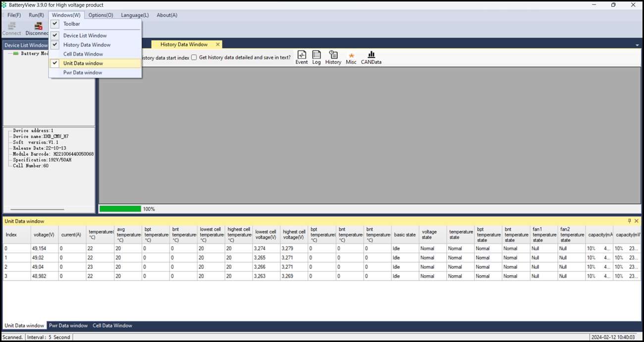Close the History Data Window tab
This screenshot has height=342, width=644.
217,45
